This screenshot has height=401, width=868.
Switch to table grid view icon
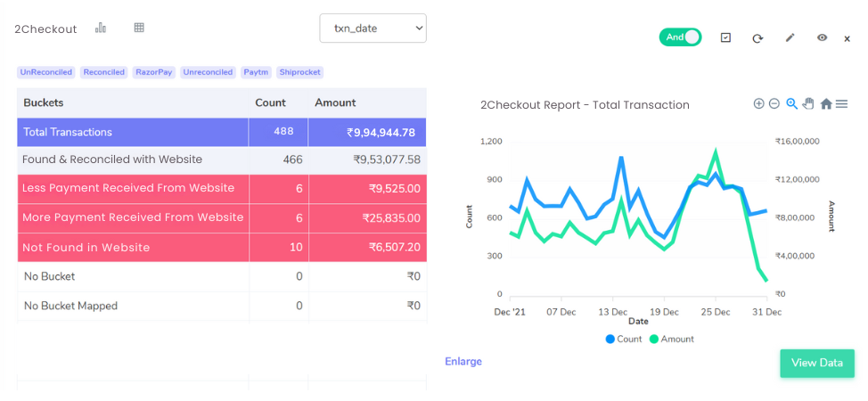coord(139,27)
